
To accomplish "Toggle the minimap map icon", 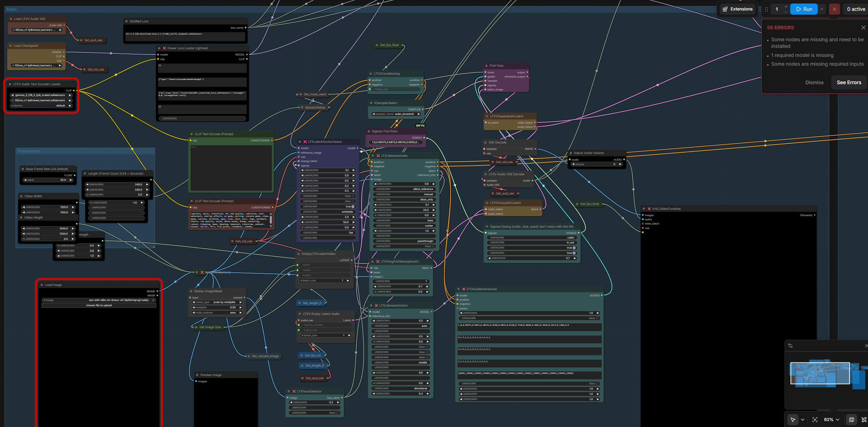I will pyautogui.click(x=852, y=420).
